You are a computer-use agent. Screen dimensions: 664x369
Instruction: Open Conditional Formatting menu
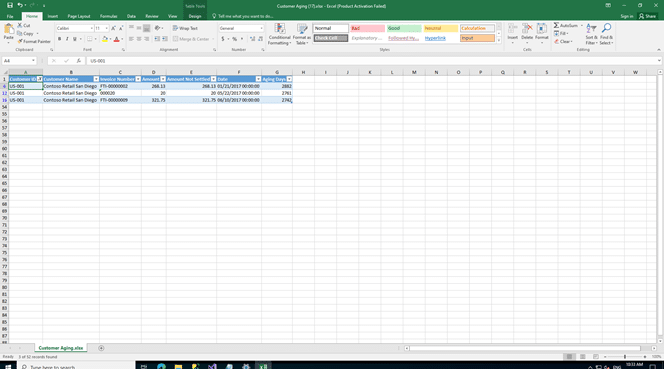pyautogui.click(x=279, y=34)
